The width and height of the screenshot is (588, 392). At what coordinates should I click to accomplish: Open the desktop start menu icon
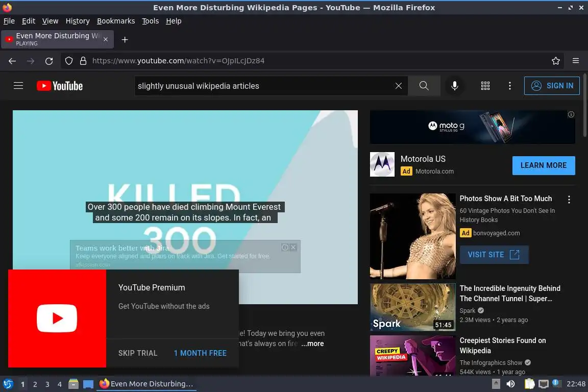coord(8,384)
